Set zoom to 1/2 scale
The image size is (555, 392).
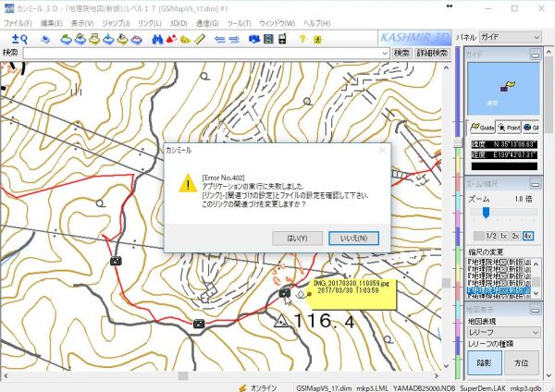coord(491,236)
